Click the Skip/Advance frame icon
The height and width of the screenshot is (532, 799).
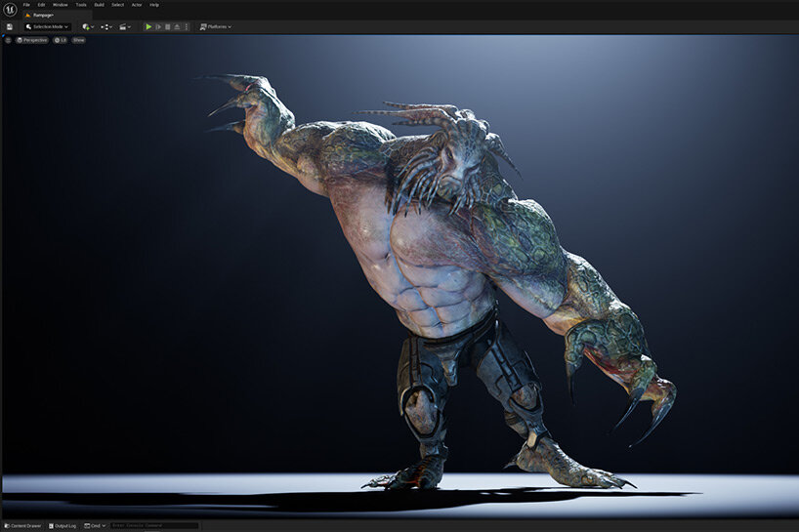tap(158, 26)
